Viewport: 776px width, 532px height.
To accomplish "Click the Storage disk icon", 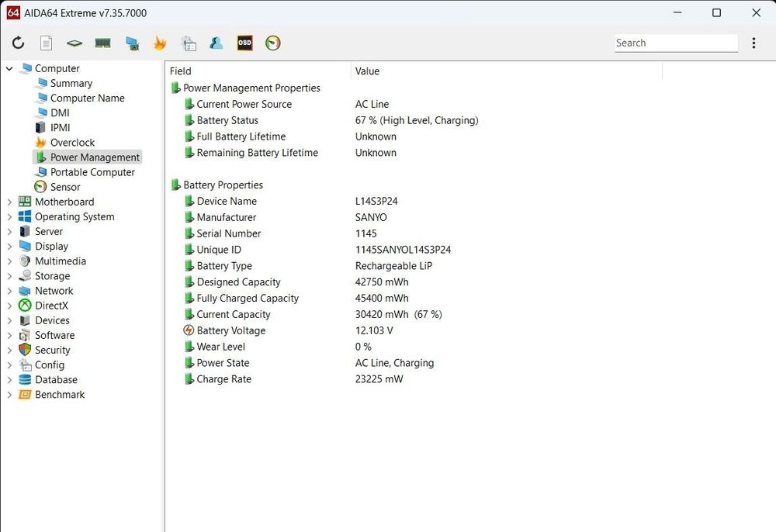I will pyautogui.click(x=25, y=276).
